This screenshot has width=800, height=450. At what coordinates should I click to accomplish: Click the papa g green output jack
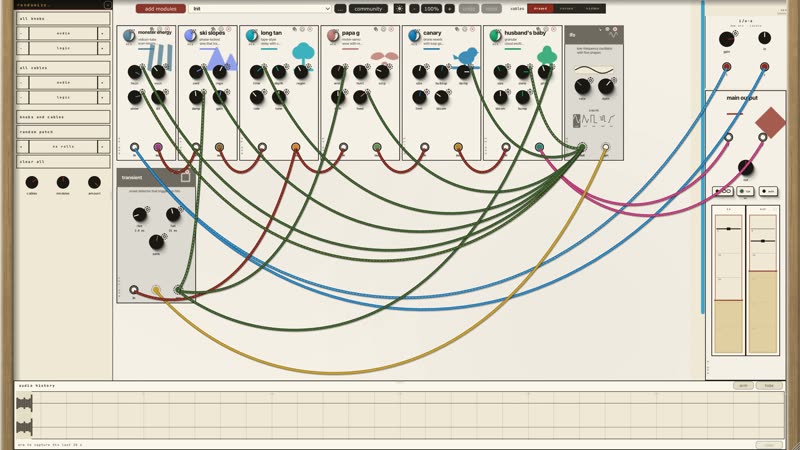point(377,147)
